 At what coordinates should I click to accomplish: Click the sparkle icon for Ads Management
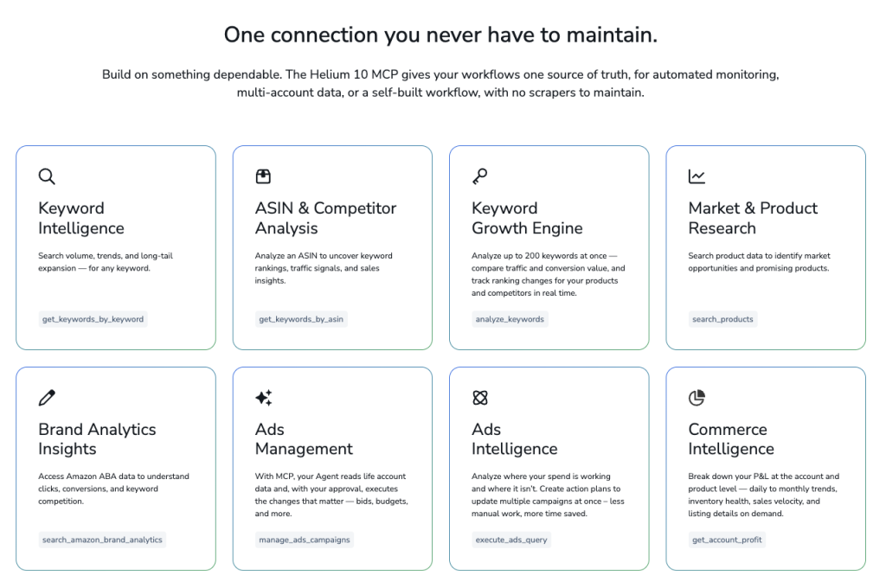pos(263,398)
